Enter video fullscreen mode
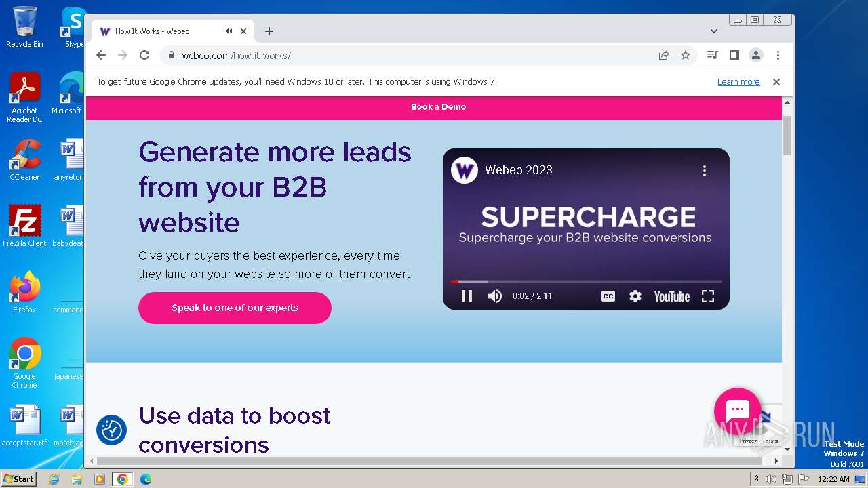The image size is (868, 488). (x=708, y=296)
